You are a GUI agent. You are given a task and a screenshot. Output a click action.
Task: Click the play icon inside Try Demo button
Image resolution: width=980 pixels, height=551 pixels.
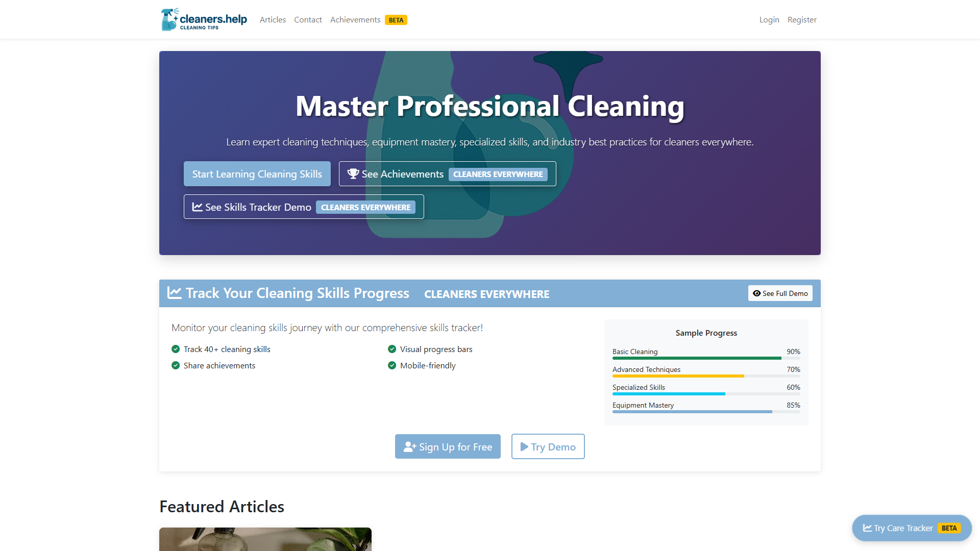pos(524,446)
